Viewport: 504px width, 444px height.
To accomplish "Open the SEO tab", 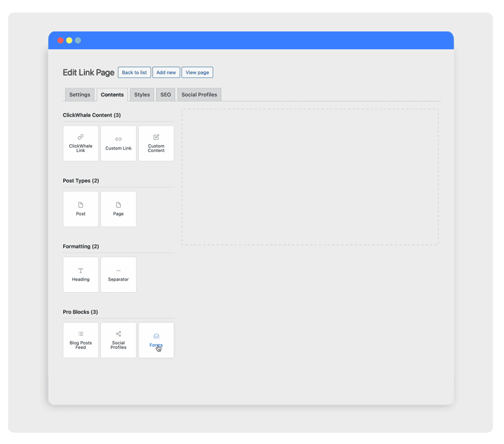I will [x=165, y=95].
